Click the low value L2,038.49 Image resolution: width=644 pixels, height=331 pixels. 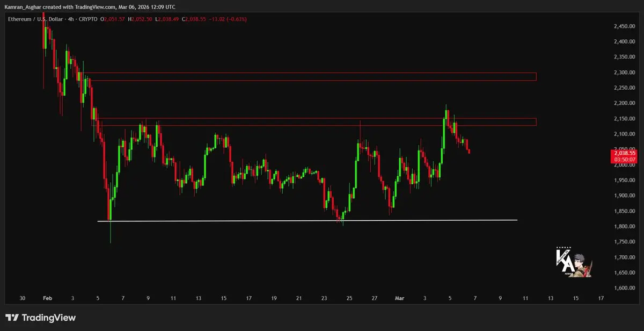(167, 19)
